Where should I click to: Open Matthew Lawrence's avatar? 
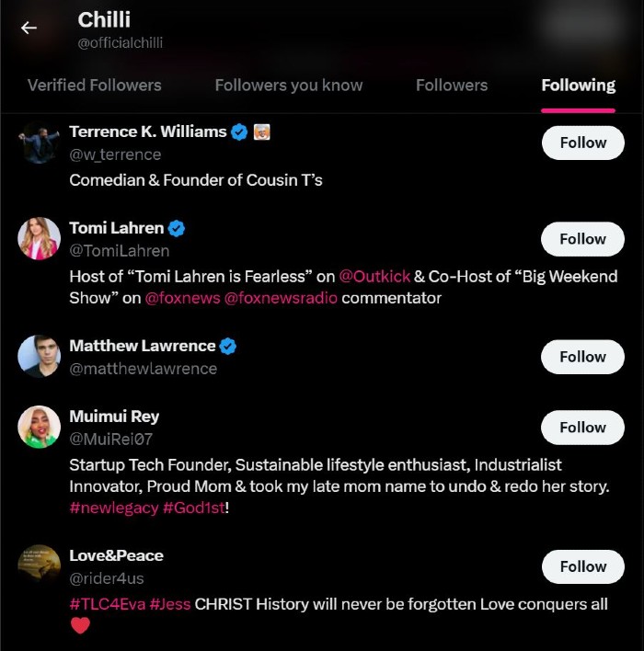(x=39, y=357)
